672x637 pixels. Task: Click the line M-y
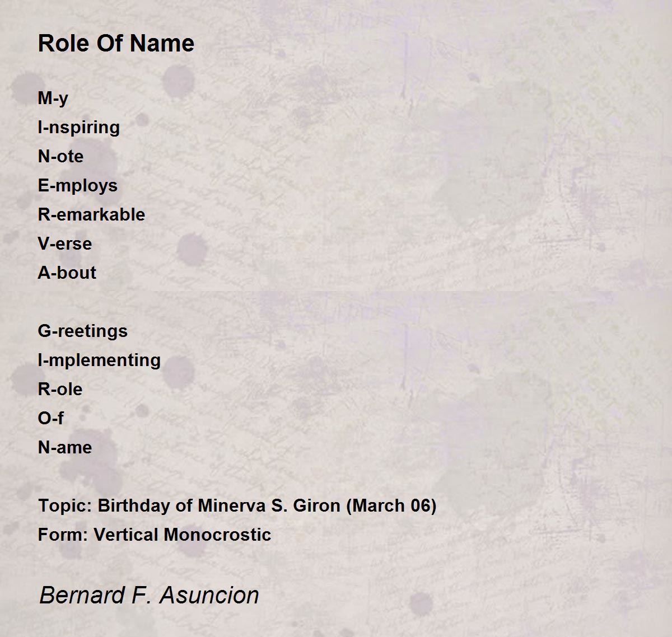pos(53,99)
